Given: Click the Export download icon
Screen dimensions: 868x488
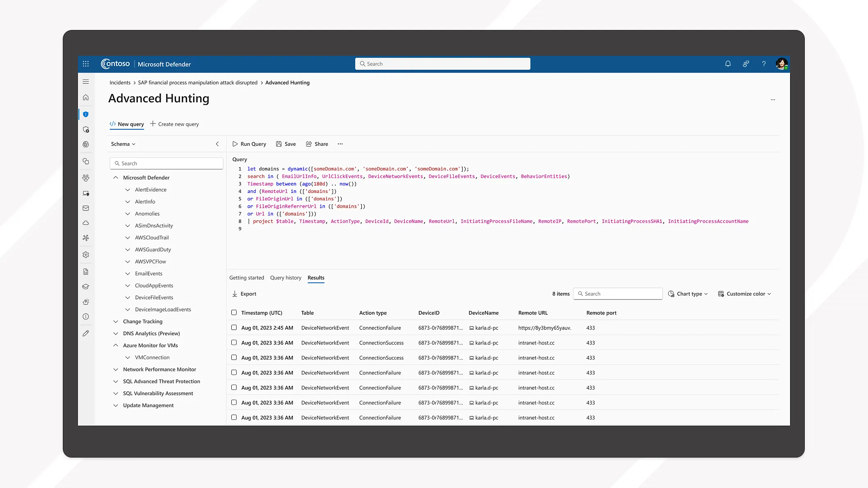Looking at the screenshot, I should (x=235, y=294).
